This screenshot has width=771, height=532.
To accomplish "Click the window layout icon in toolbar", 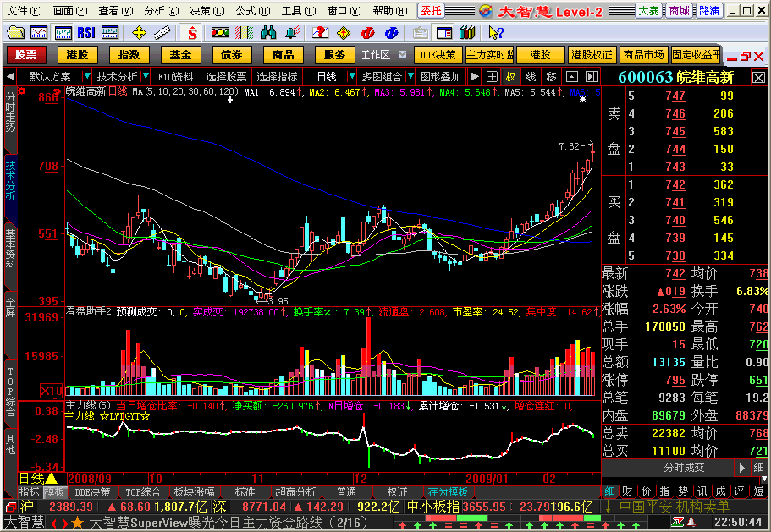I will 444,33.
